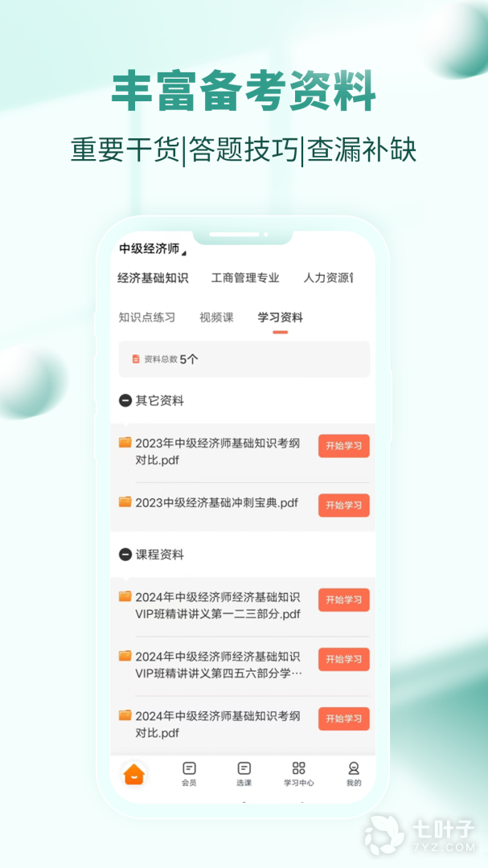Click folder icon beside 2023年中级经济师基础知识考纲对比.pdf
This screenshot has width=488, height=868.
[x=125, y=442]
